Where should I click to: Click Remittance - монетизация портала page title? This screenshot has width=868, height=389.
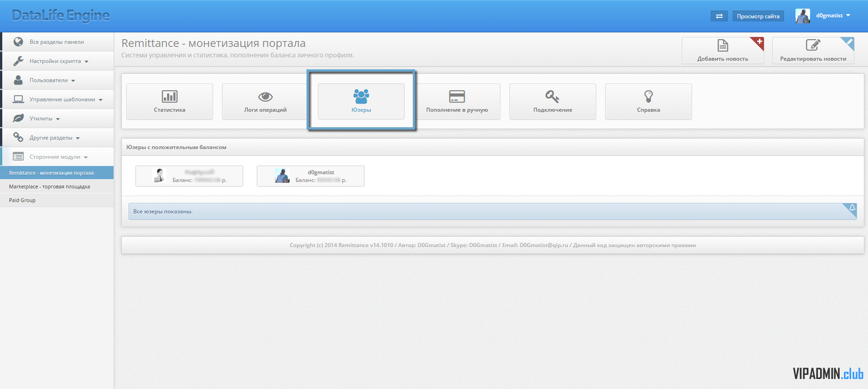coord(213,43)
